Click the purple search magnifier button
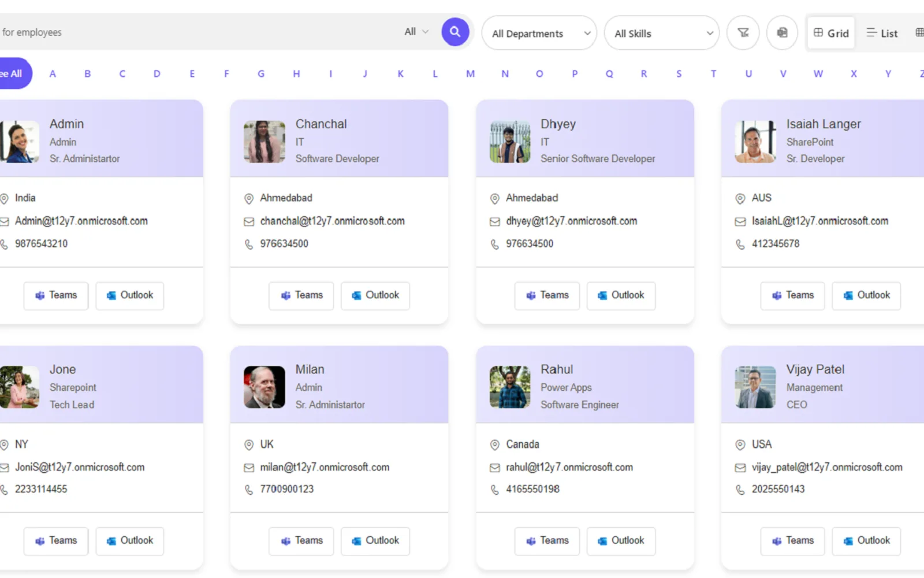This screenshot has height=578, width=924. [x=455, y=32]
